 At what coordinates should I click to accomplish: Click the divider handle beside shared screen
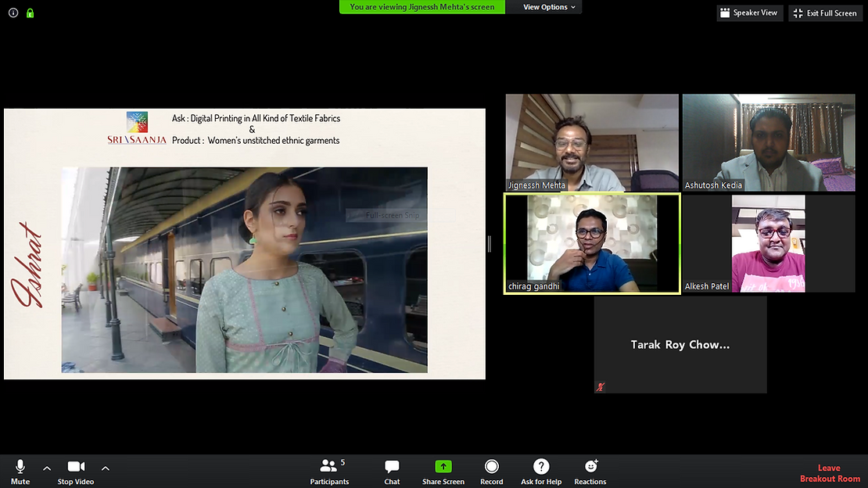click(x=490, y=244)
